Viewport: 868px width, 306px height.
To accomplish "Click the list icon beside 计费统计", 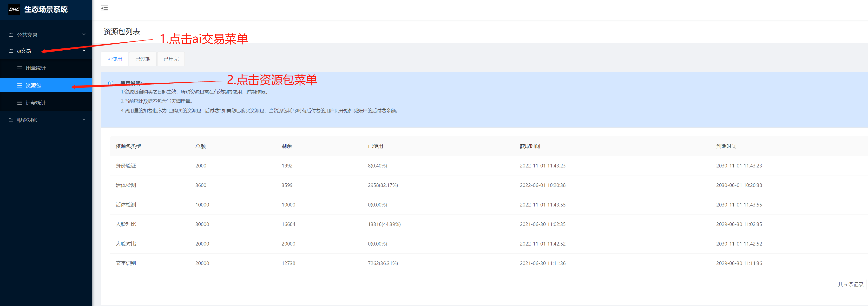I will 20,103.
